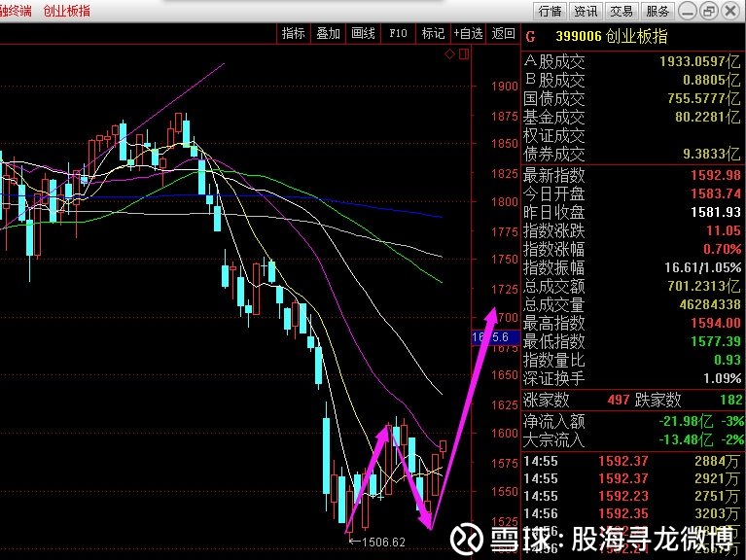The width and height of the screenshot is (746, 560).
Task: Click the tick row with 2921万 volume
Action: [x=632, y=478]
